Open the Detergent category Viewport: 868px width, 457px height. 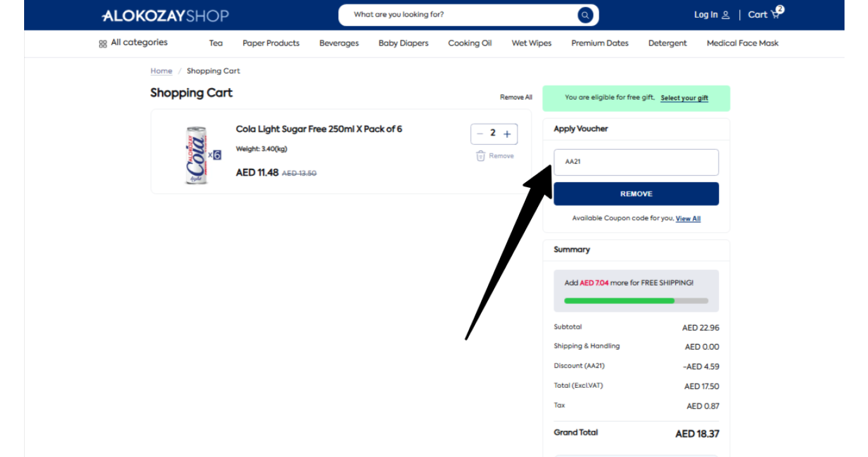[667, 43]
